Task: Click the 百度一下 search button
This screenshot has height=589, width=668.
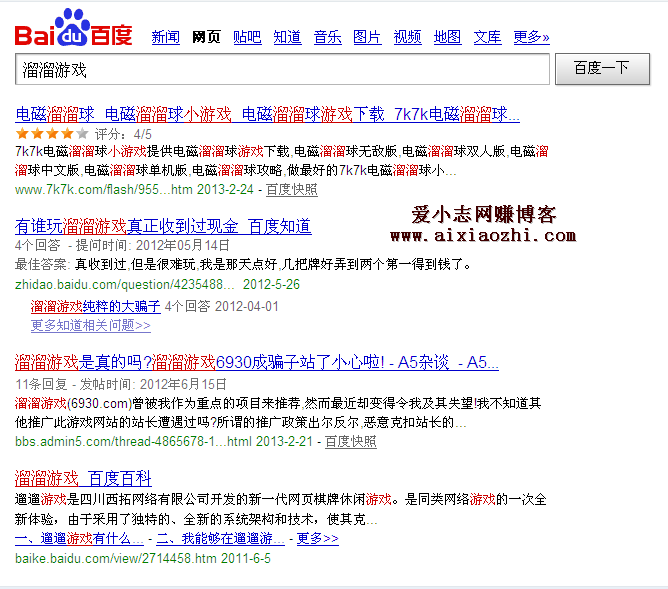Action: click(602, 69)
